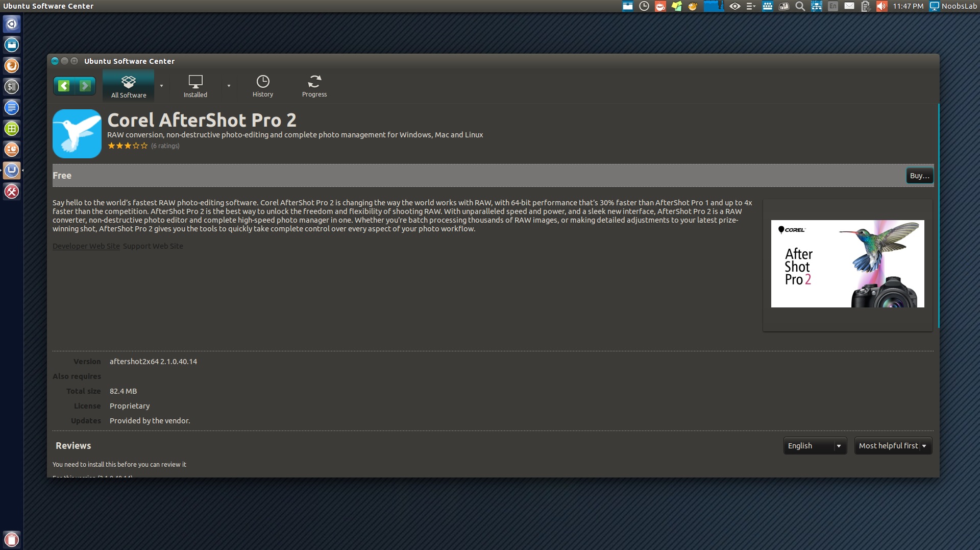Click the clock indicator icon in top panel
The width and height of the screenshot is (980, 550).
coord(644,6)
